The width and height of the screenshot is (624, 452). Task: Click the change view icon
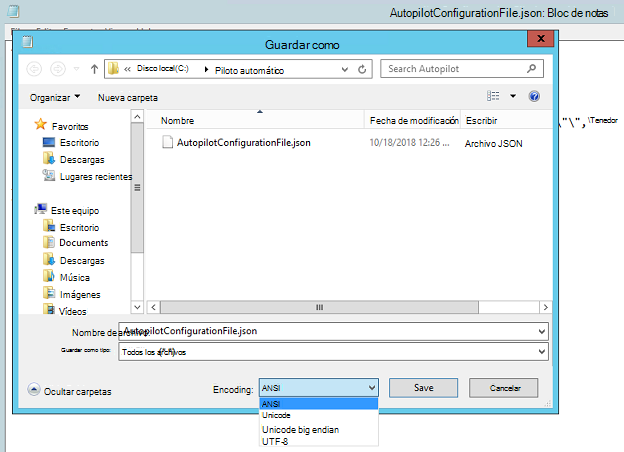(x=493, y=96)
